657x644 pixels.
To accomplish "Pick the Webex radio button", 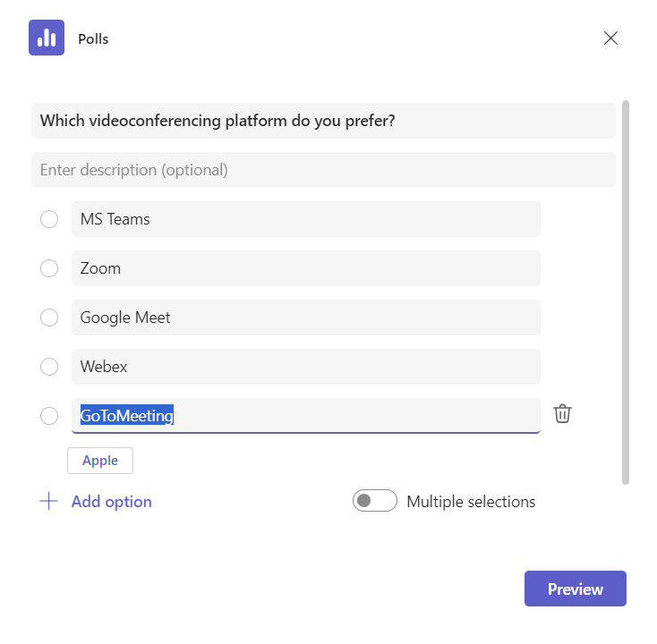I will tap(49, 367).
